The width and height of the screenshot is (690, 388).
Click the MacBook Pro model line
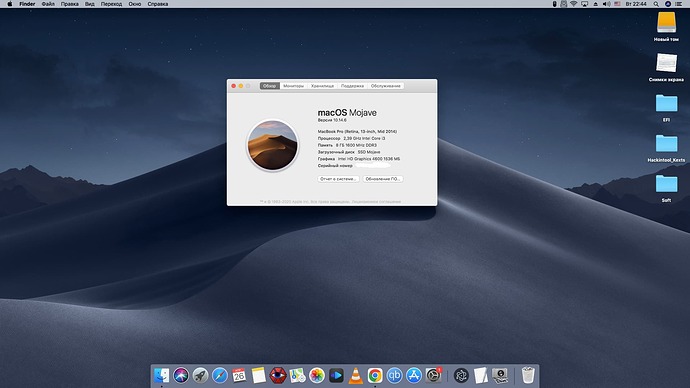[357, 132]
